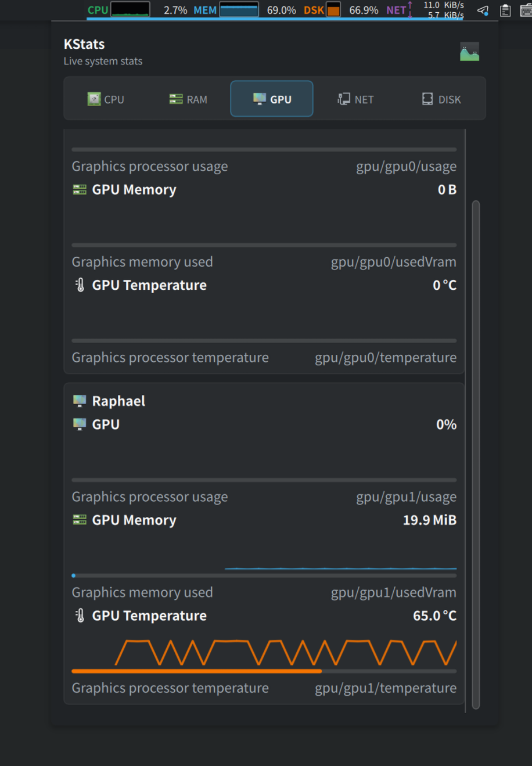Open Telegram from the system tray

click(483, 10)
